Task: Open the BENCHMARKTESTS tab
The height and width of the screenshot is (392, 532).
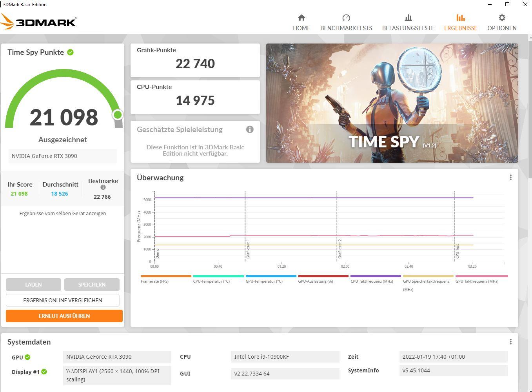Action: pos(346,22)
